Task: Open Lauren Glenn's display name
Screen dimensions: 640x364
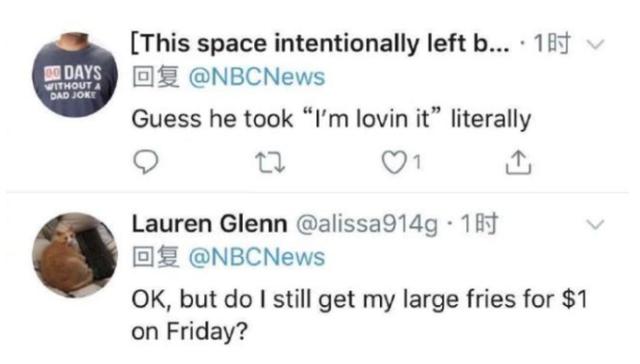Action: click(x=209, y=224)
